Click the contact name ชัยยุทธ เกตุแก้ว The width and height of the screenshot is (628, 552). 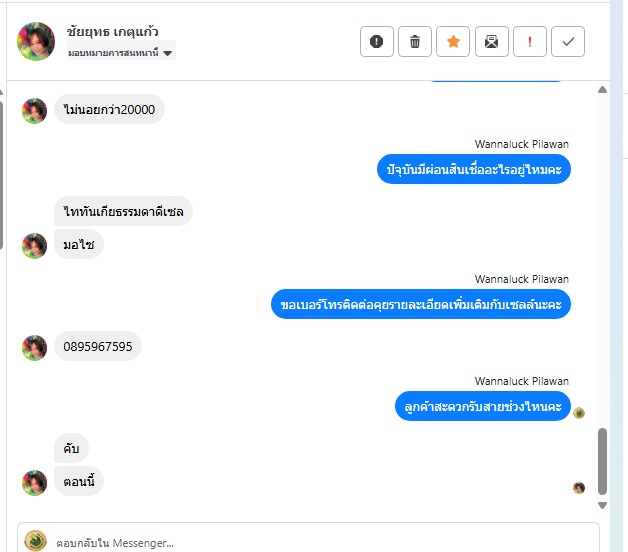pos(113,31)
